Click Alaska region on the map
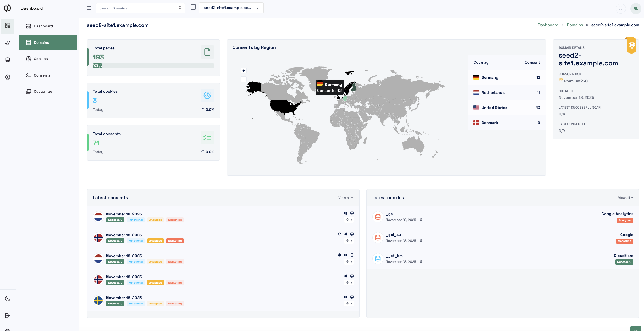 (254, 87)
